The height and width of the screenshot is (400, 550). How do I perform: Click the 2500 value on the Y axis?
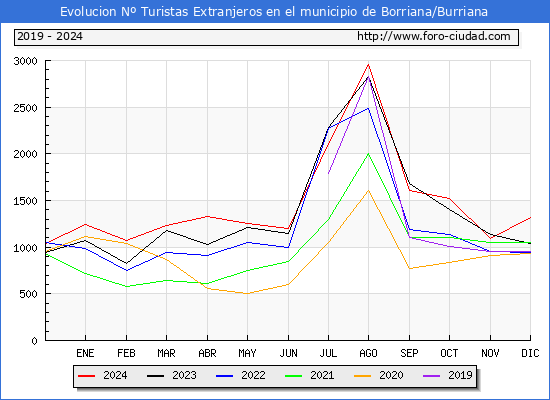(25, 108)
